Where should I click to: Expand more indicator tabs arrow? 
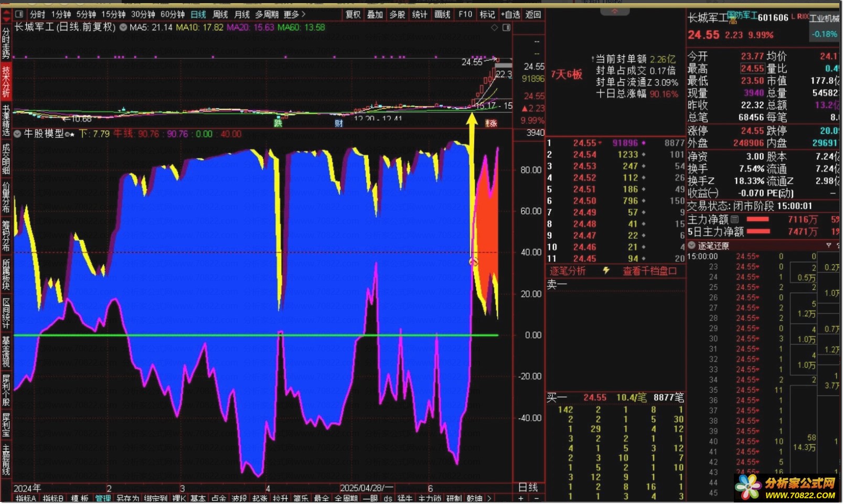point(489,499)
